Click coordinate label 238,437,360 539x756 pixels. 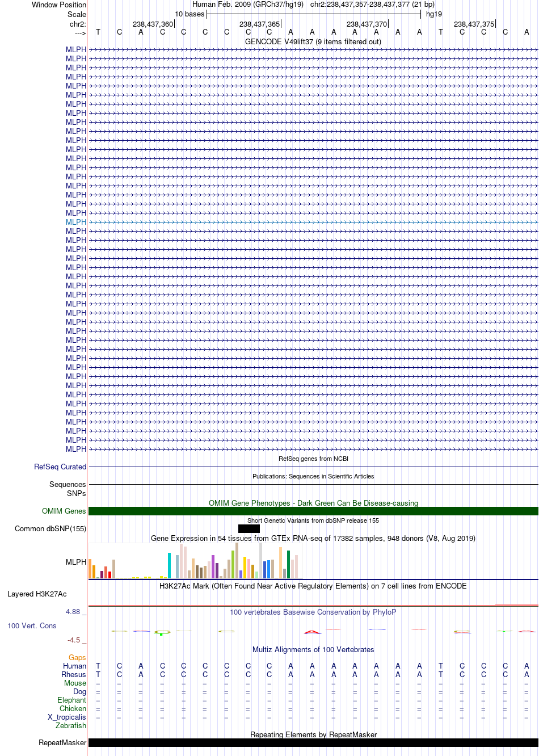point(153,24)
